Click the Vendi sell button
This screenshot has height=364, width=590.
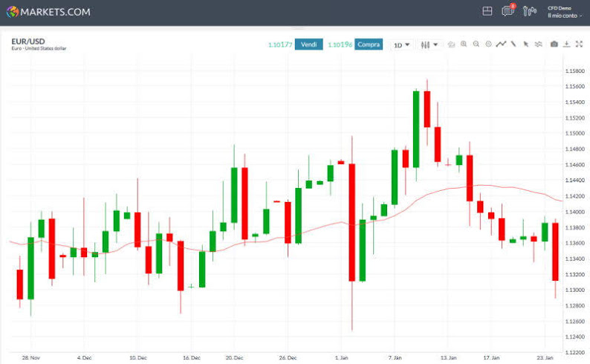click(308, 45)
